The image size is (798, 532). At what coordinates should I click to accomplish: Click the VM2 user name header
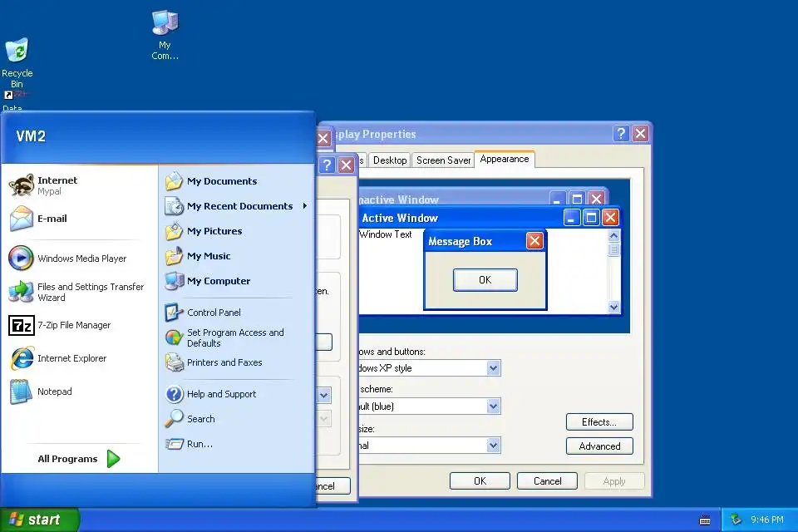[31, 136]
